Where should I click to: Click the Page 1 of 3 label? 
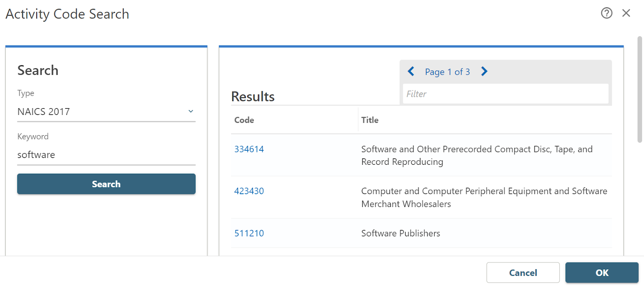pyautogui.click(x=448, y=72)
